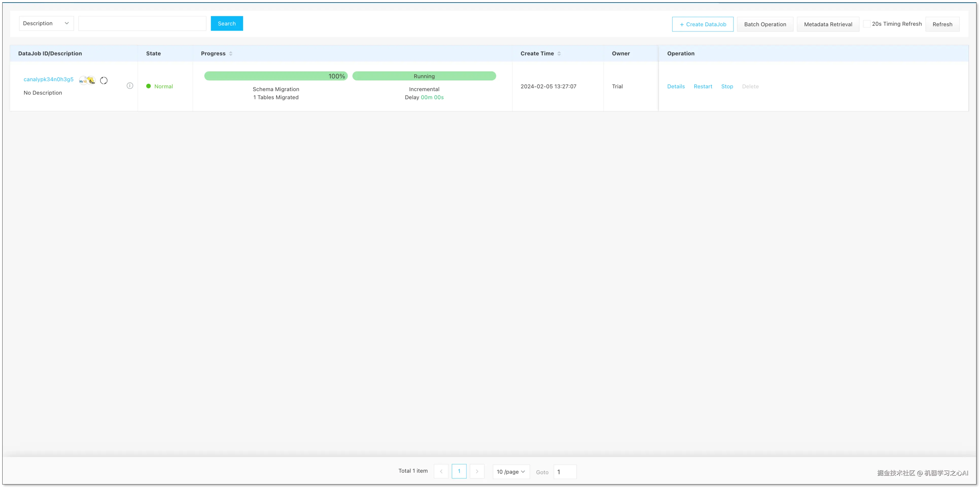
Task: Click the DataJob ID/Description column header
Action: click(x=50, y=54)
